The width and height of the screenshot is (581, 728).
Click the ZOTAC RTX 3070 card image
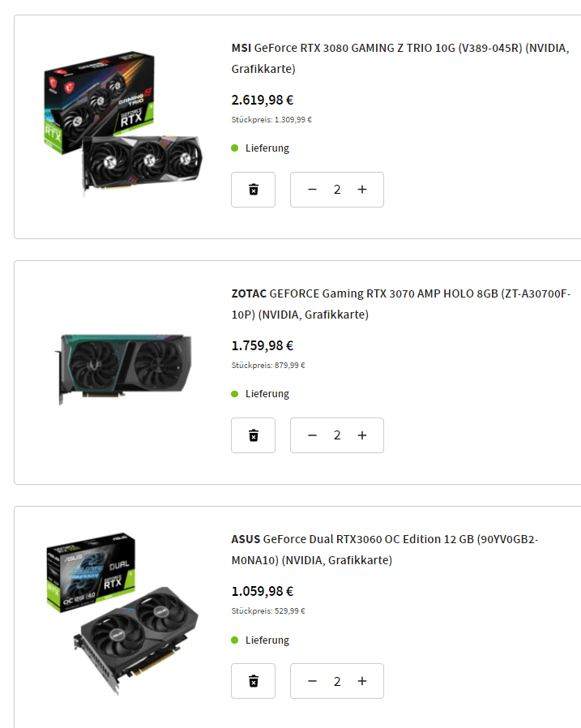tap(123, 370)
